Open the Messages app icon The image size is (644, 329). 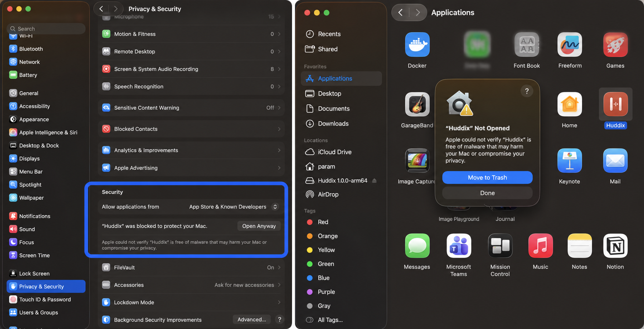417,246
